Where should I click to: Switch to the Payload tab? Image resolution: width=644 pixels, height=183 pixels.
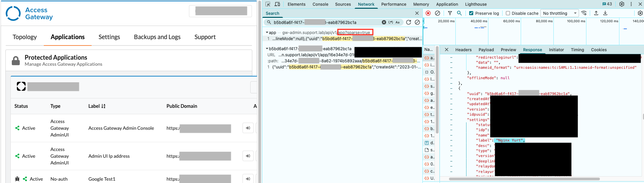point(486,50)
